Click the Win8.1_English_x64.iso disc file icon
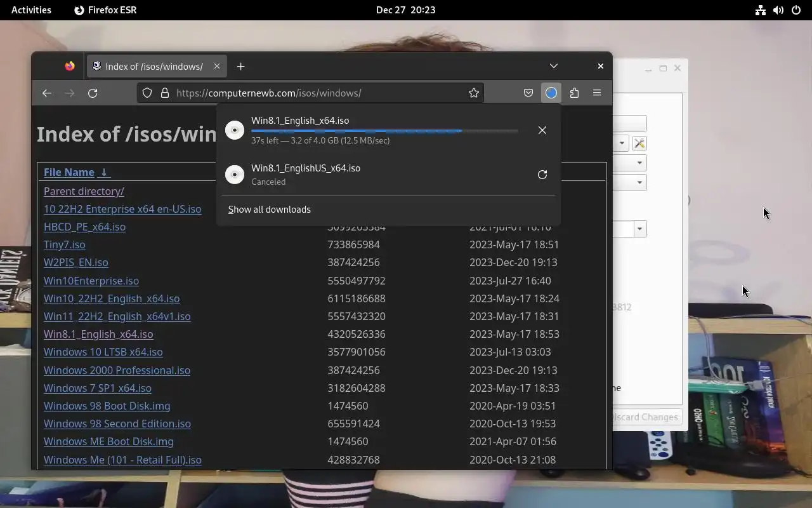Screen dimensions: 812x508 pos(235,130)
